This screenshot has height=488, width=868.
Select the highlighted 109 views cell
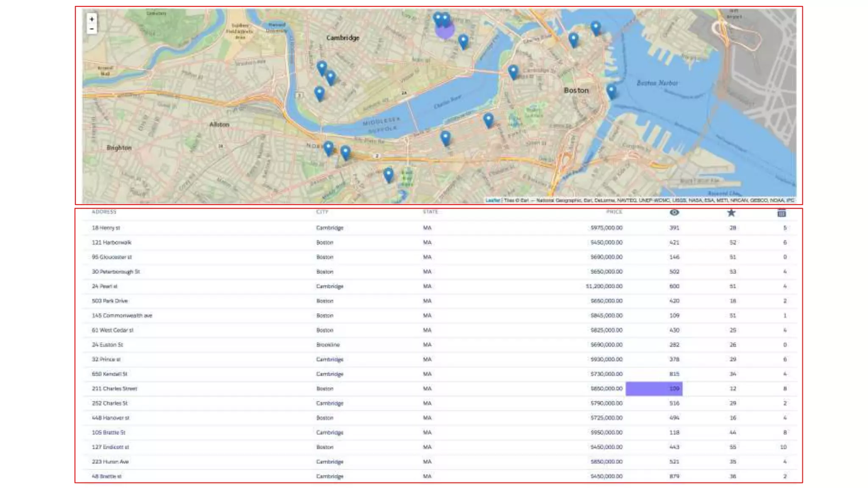654,388
